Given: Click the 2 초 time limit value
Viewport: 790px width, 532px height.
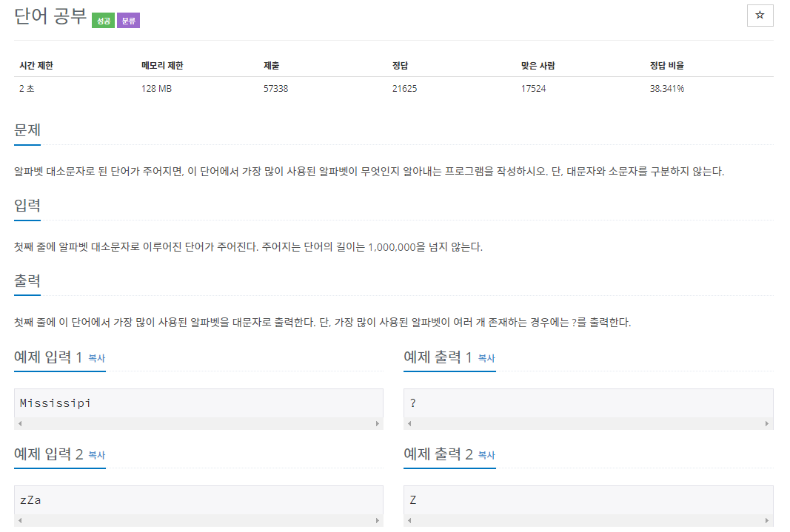Looking at the screenshot, I should click(x=27, y=89).
